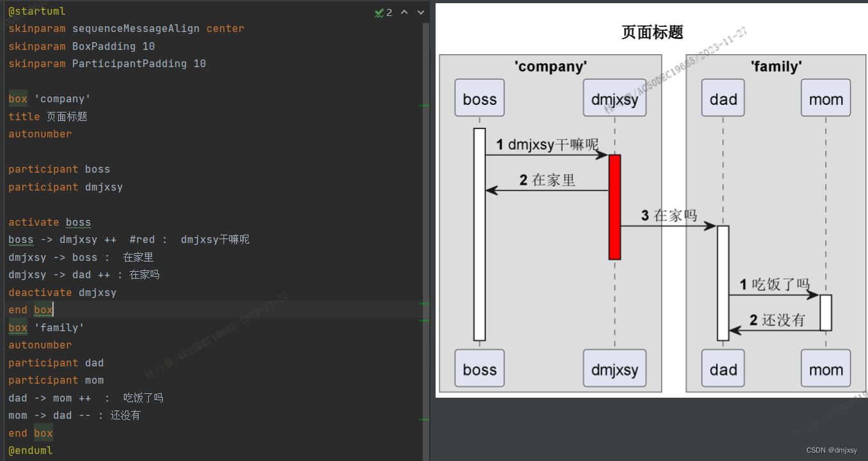
Task: Click message '2 还没有' in the diagram
Action: pyautogui.click(x=777, y=320)
